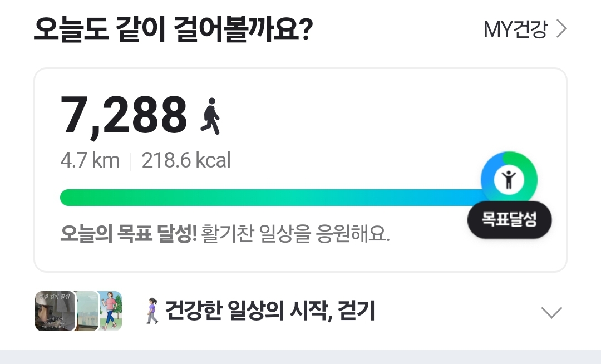
Task: Tap the gray strip below the walking section
Action: (300, 357)
